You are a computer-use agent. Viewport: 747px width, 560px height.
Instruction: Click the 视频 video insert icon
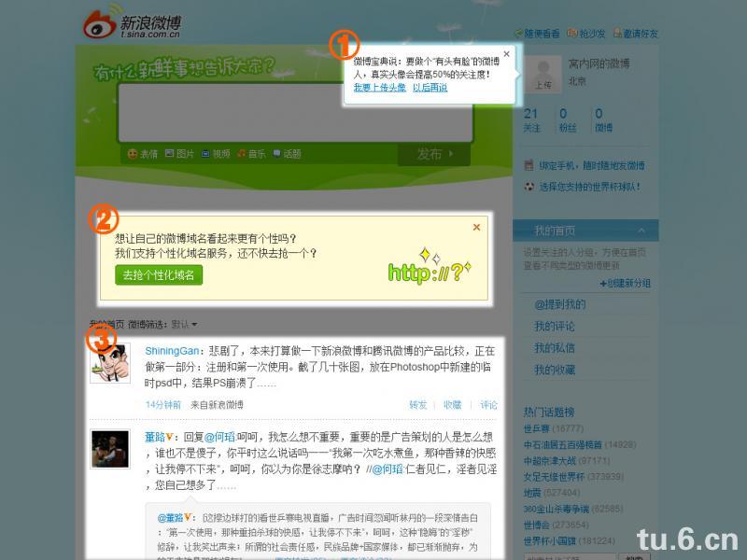[x=205, y=154]
